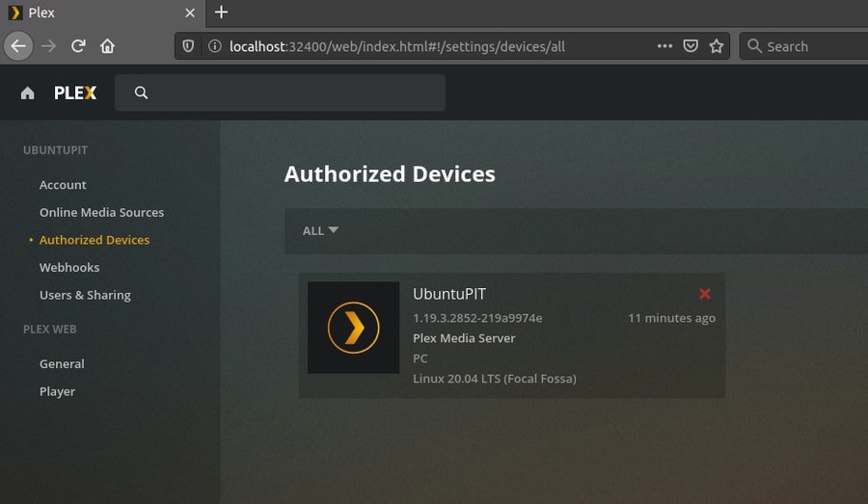Click the address bar URL

397,46
